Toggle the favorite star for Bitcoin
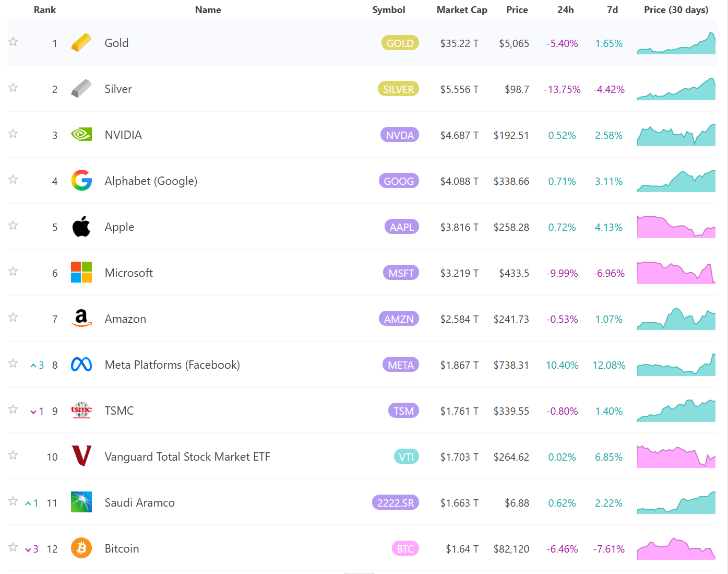 pos(14,547)
